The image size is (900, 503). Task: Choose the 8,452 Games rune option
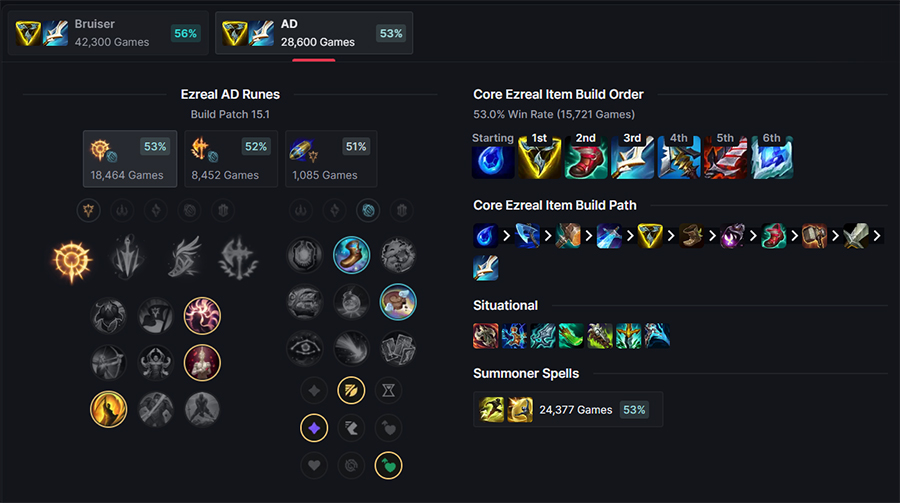tap(231, 158)
